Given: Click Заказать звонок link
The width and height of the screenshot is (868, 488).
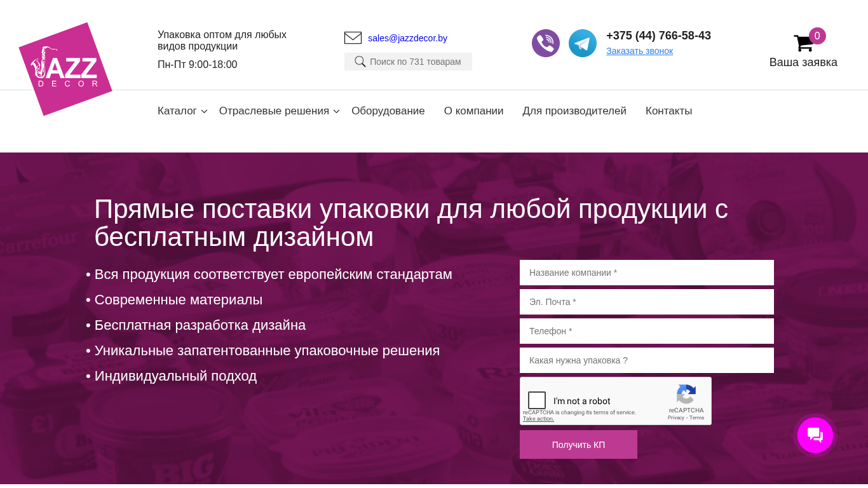Looking at the screenshot, I should pos(639,51).
